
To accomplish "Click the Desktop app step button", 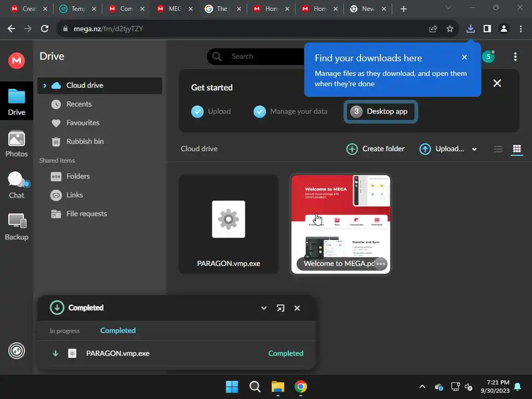I will click(380, 112).
